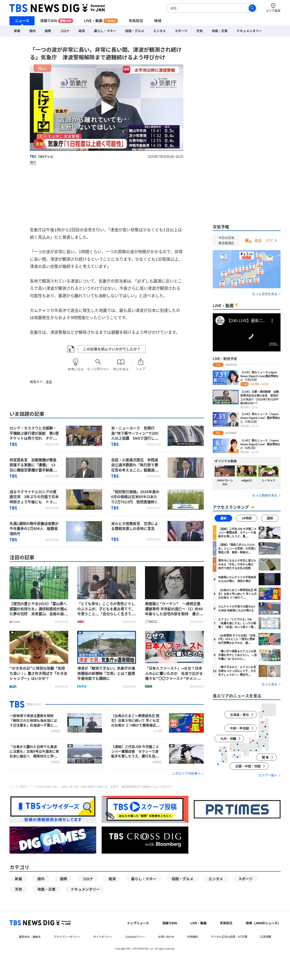Open 北海道・東北 area selector

[x=241, y=714]
